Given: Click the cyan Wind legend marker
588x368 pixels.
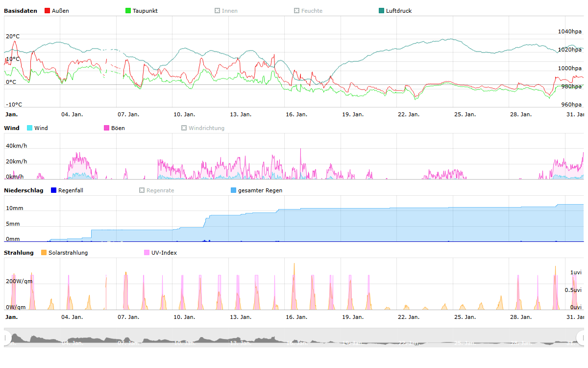Looking at the screenshot, I should (30, 128).
